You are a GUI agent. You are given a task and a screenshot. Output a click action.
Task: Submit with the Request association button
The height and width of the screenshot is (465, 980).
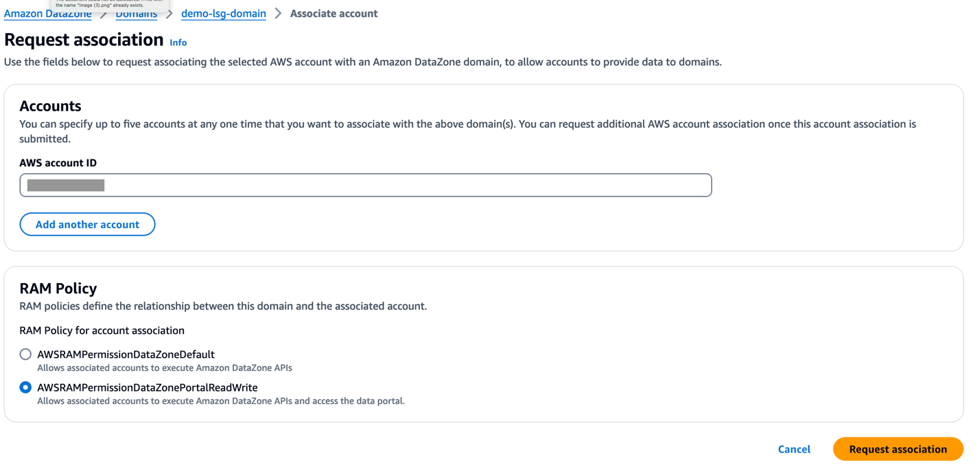coord(898,449)
